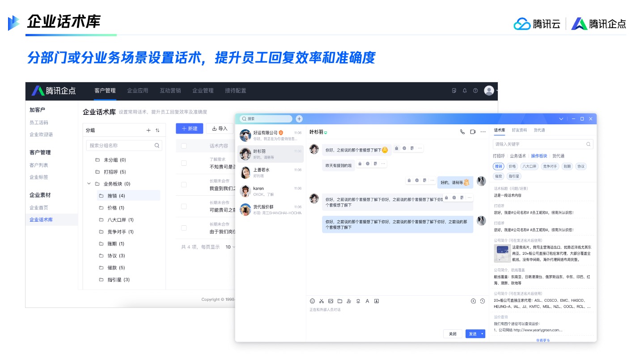
Task: Click the magnifier in 请输入关键字 box
Action: click(x=589, y=144)
